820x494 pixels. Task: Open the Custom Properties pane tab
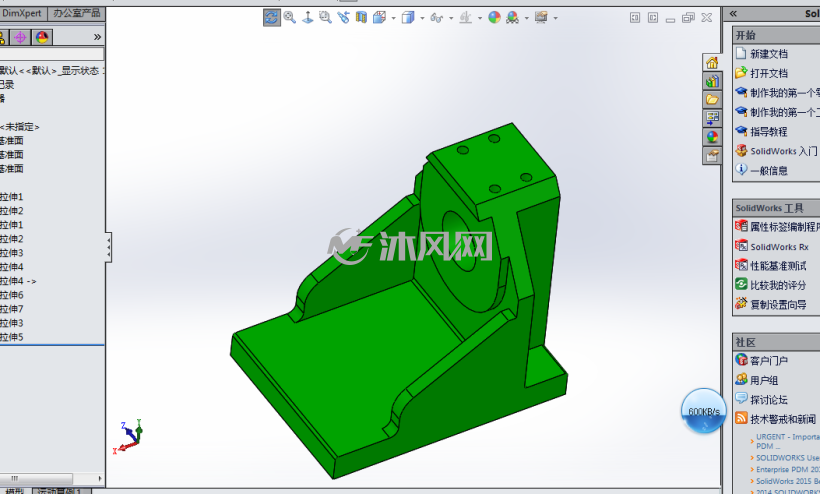(712, 156)
